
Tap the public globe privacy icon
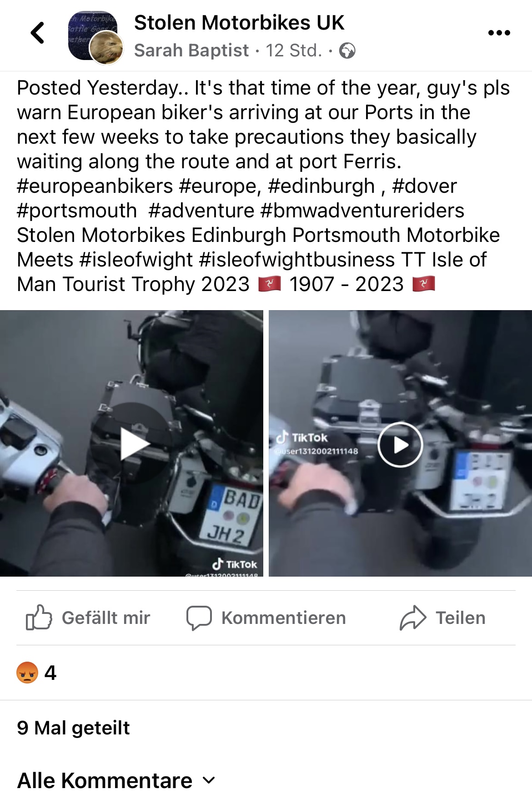coord(347,50)
